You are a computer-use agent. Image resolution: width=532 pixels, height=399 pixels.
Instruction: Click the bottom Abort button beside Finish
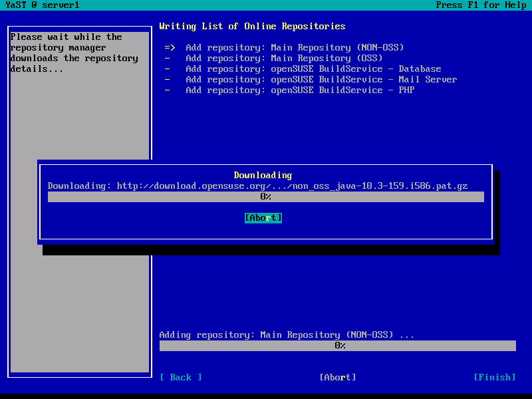(338, 377)
